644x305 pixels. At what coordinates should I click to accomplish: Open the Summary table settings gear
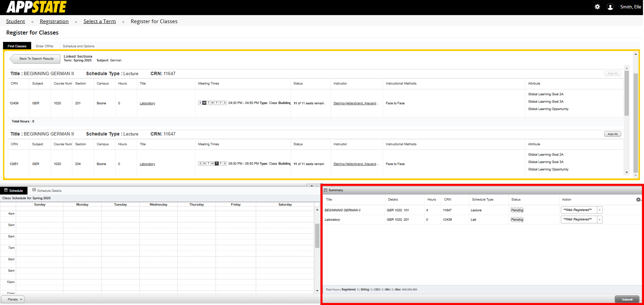638,199
